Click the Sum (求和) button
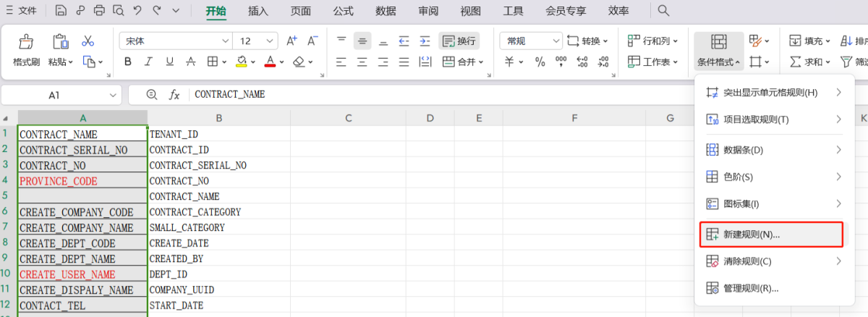Viewport: 868px width, 317px height. (809, 62)
